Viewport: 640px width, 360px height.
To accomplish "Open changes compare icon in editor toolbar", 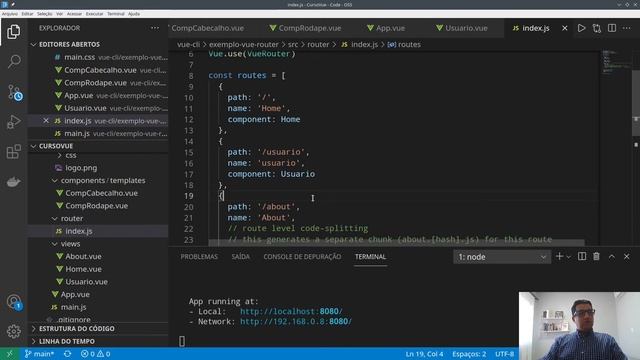I will [x=597, y=28].
